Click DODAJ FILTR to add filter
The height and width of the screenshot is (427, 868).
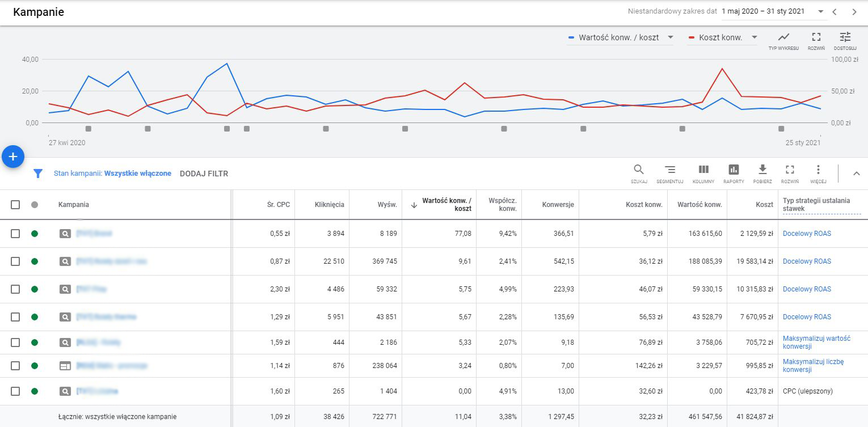point(204,174)
